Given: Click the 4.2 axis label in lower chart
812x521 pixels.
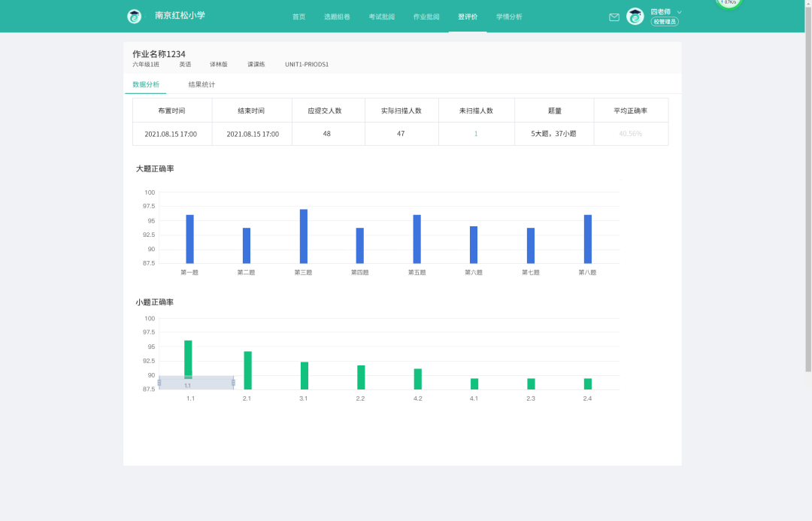Looking at the screenshot, I should [x=418, y=398].
